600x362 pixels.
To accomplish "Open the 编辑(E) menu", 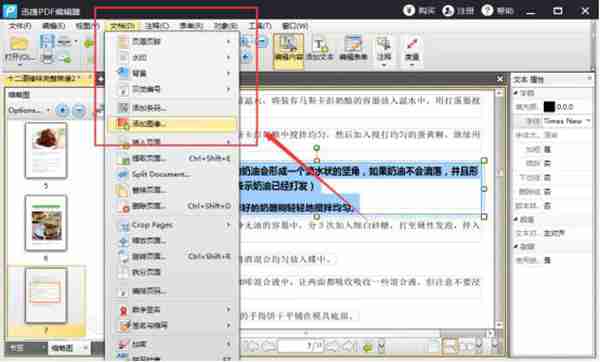I will [x=53, y=26].
